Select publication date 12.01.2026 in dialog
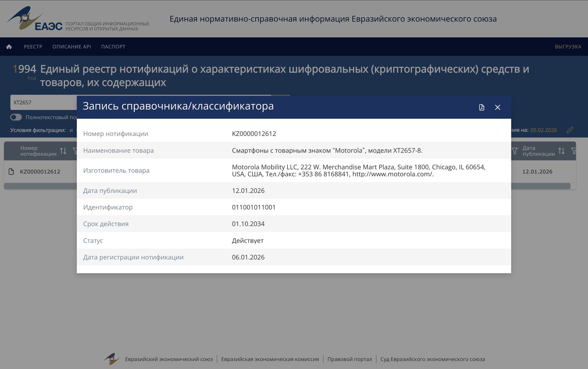 pos(248,191)
